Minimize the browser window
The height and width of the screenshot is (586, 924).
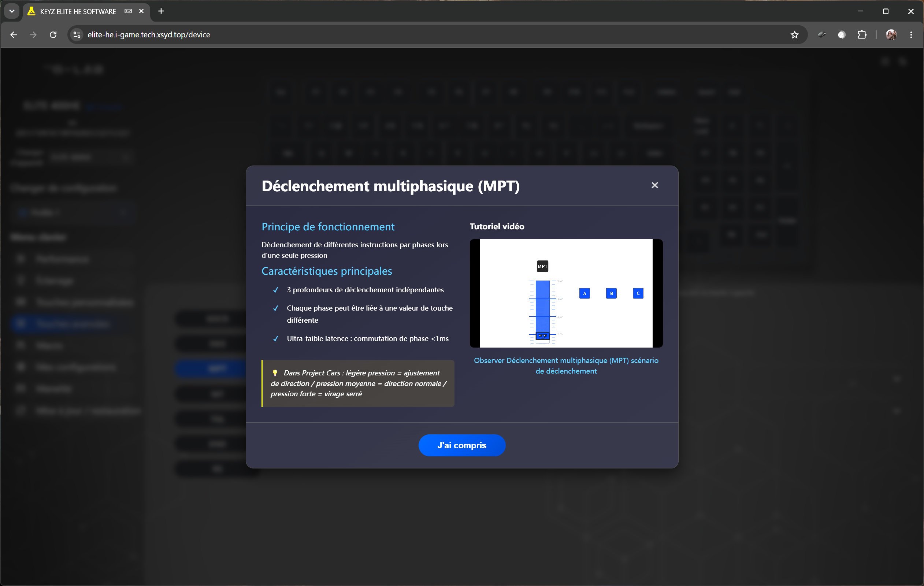(860, 11)
